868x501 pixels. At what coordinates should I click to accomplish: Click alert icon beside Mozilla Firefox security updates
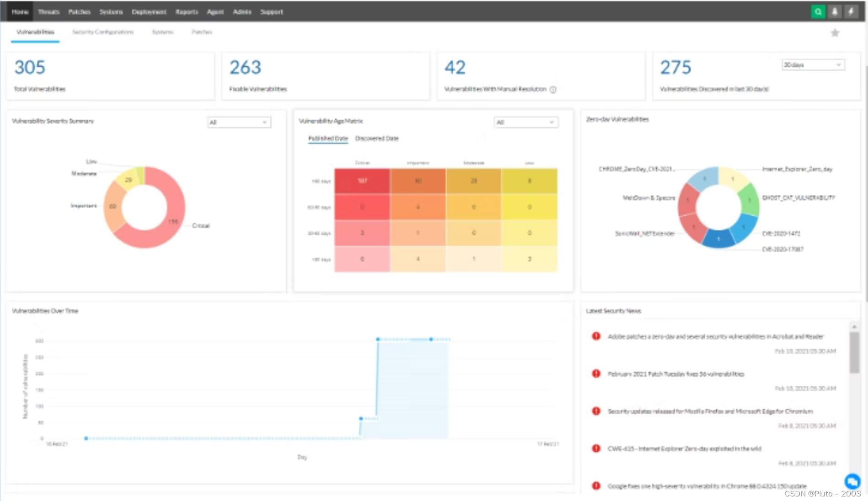(596, 411)
